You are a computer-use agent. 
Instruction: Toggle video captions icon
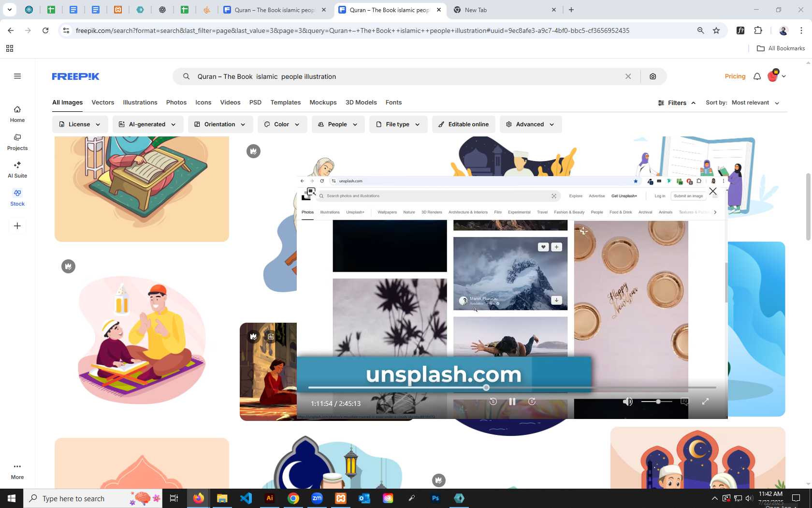684,402
